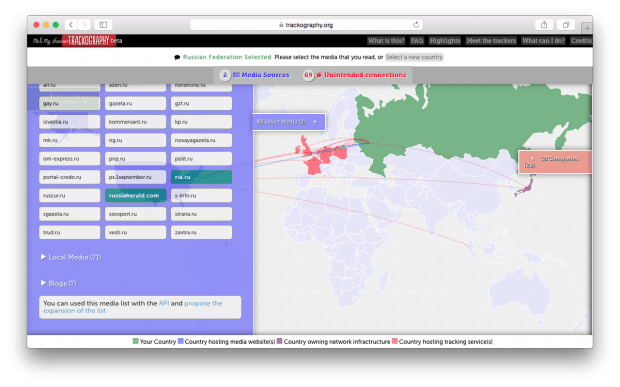Click the 2 media sources counter badge

225,75
